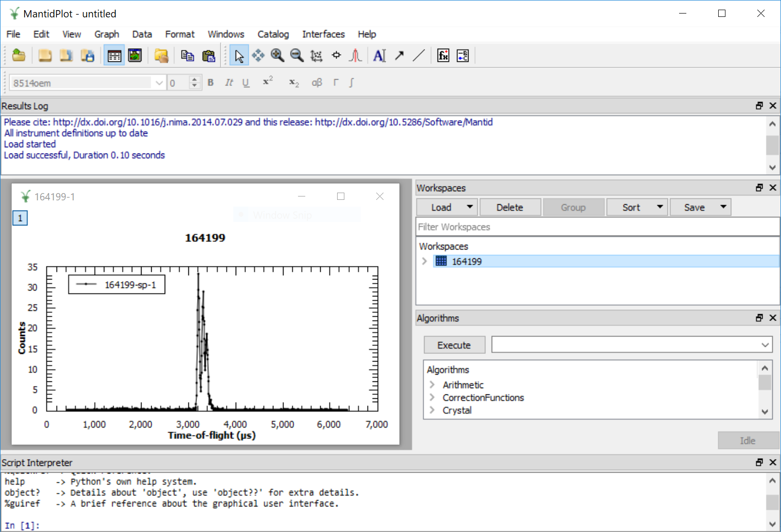Viewport: 781px width, 532px height.
Task: Choose the draw arrow tool
Action: click(399, 56)
